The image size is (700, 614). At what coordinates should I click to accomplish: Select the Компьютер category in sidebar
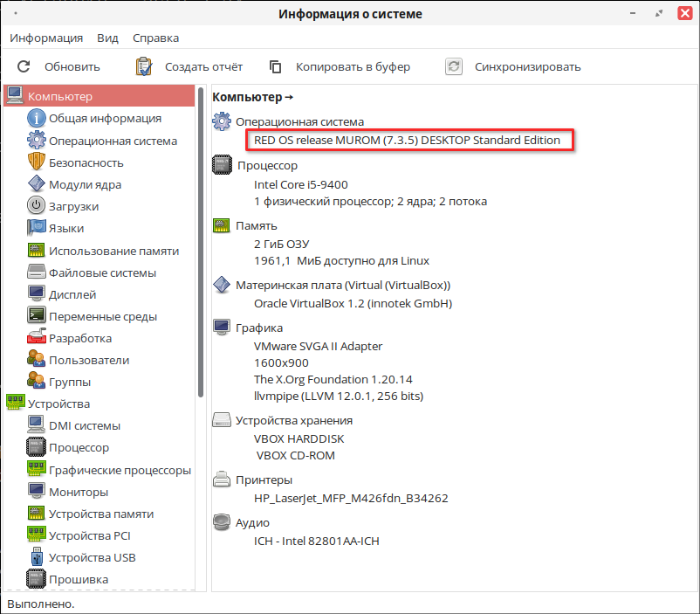(x=100, y=96)
